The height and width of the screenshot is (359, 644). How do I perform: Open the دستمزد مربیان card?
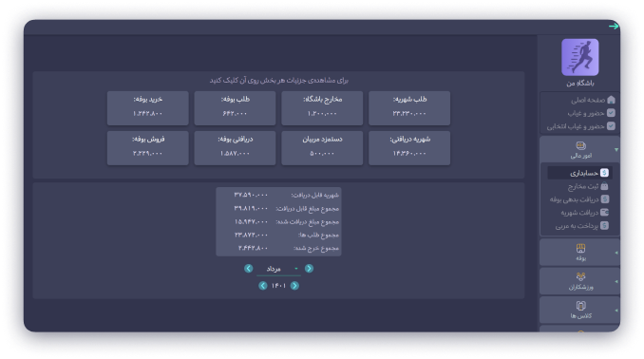322,148
